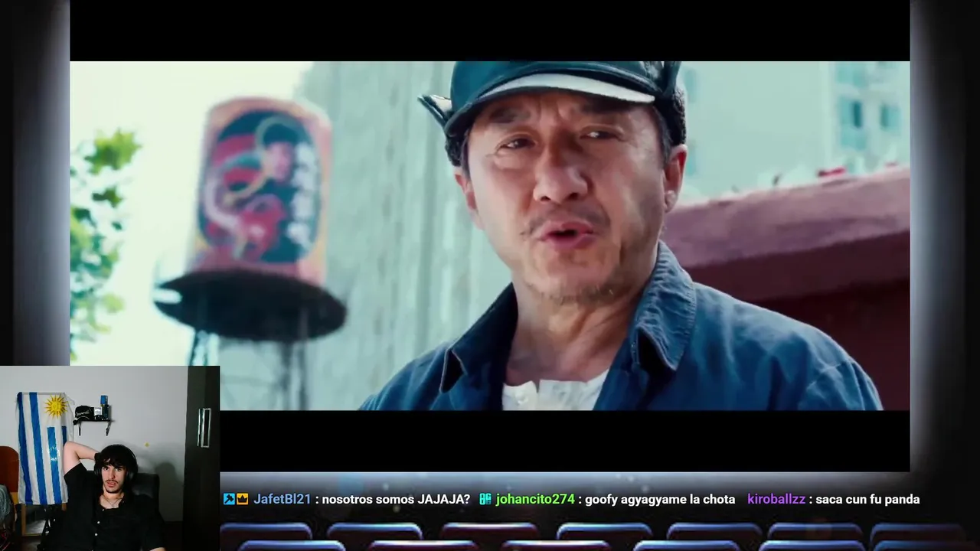980x551 pixels.
Task: Click the blue arrow badge beside JafetBl21
Action: pyautogui.click(x=229, y=499)
